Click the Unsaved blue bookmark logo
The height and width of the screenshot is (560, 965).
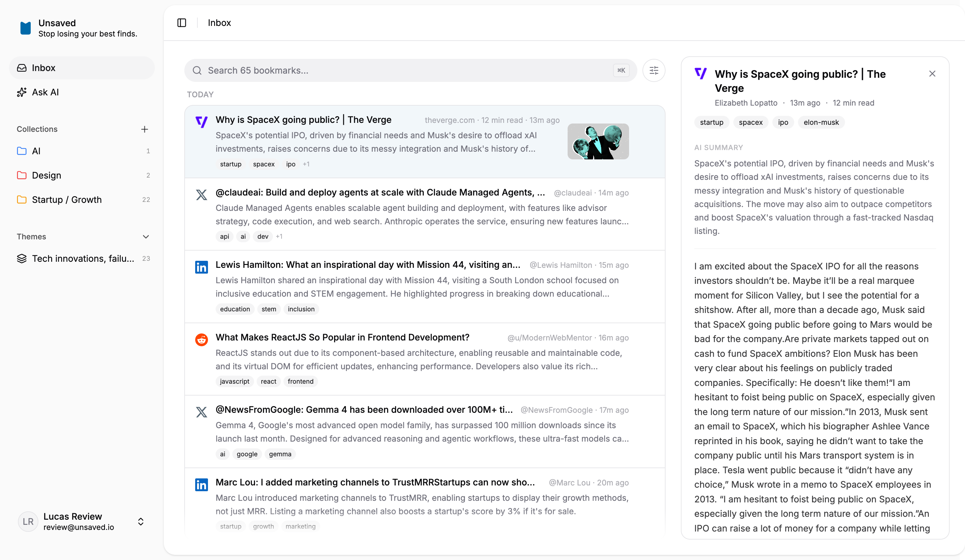coord(25,28)
